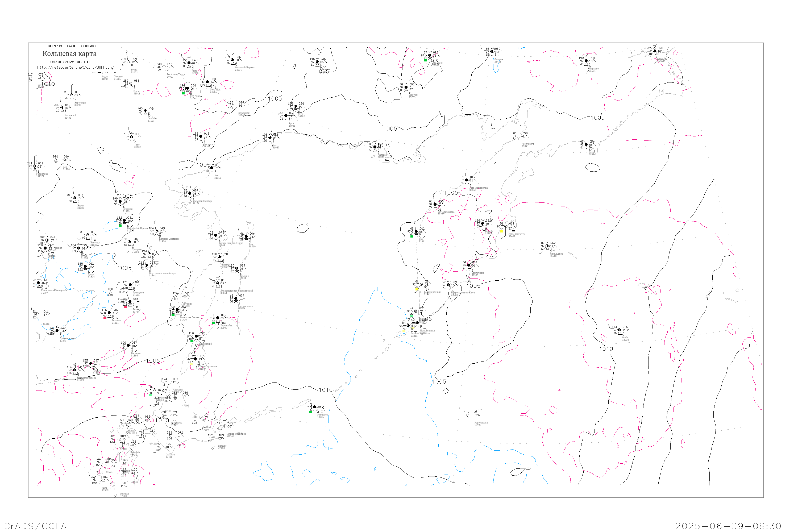Click the Ключи station circle marker

[482, 224]
